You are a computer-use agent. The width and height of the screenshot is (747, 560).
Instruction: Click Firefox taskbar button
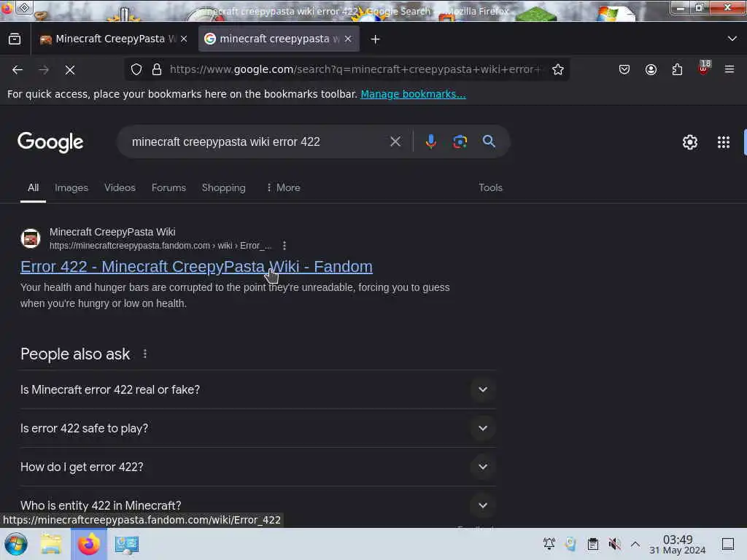coord(88,544)
